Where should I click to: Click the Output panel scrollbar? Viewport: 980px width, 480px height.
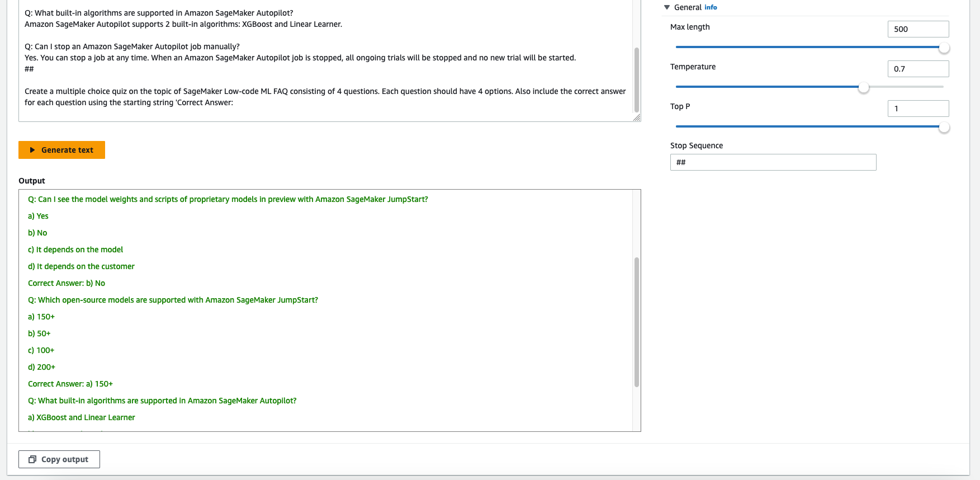click(x=636, y=322)
